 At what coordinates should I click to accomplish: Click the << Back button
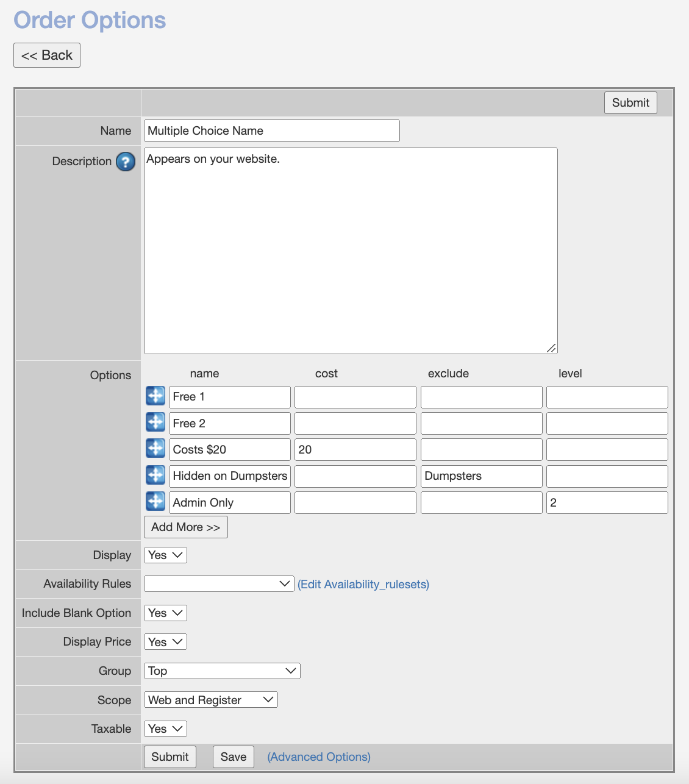tap(47, 55)
